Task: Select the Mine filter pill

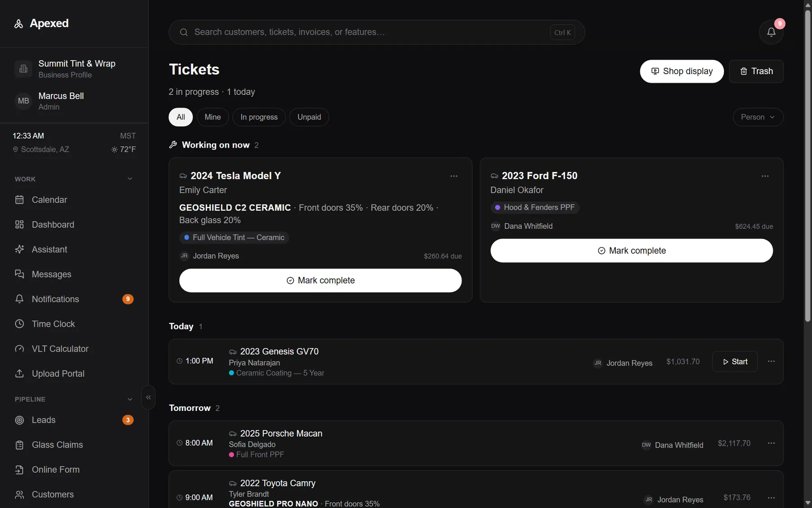Action: pos(212,117)
